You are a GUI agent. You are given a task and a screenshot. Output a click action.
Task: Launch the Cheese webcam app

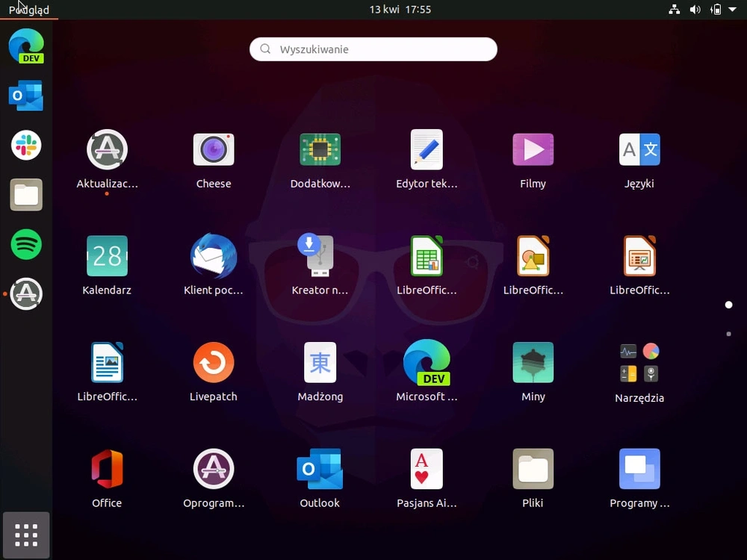tap(214, 149)
